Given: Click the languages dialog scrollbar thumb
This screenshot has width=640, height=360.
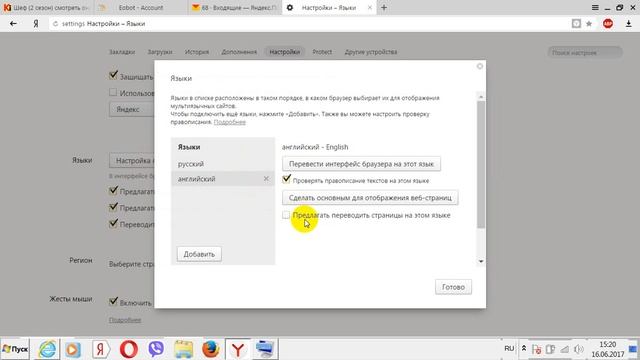Looking at the screenshot, I should coord(481,164).
